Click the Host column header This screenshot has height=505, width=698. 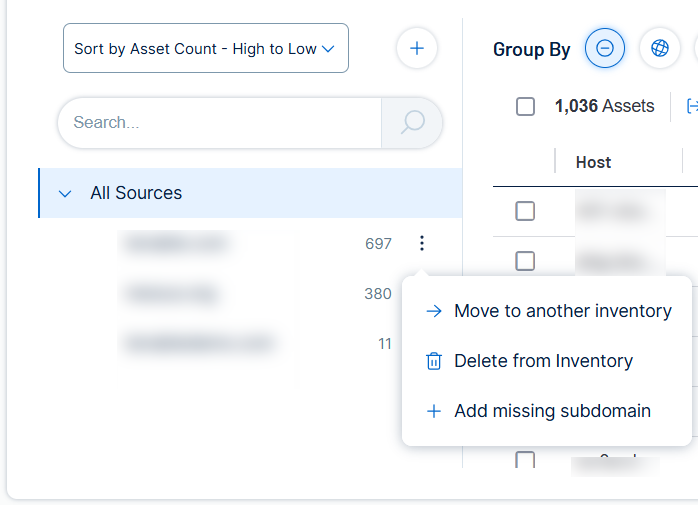tap(593, 162)
